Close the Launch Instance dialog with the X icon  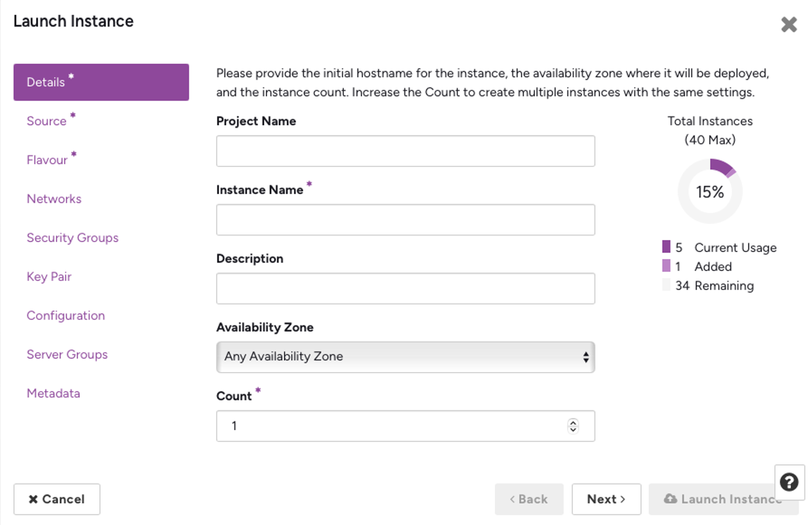[x=789, y=24]
